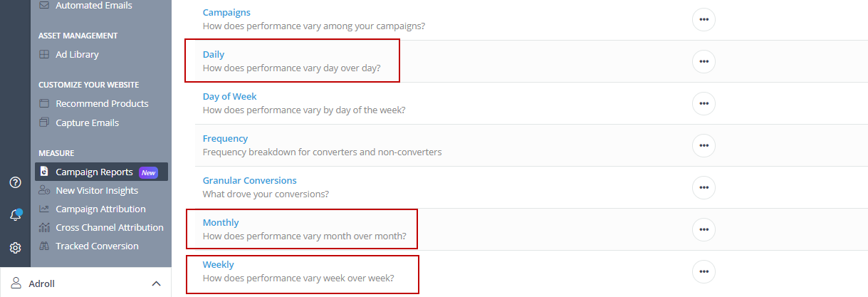868x297 pixels.
Task: Click the Tracked Conversion binoculars icon
Action: click(44, 246)
